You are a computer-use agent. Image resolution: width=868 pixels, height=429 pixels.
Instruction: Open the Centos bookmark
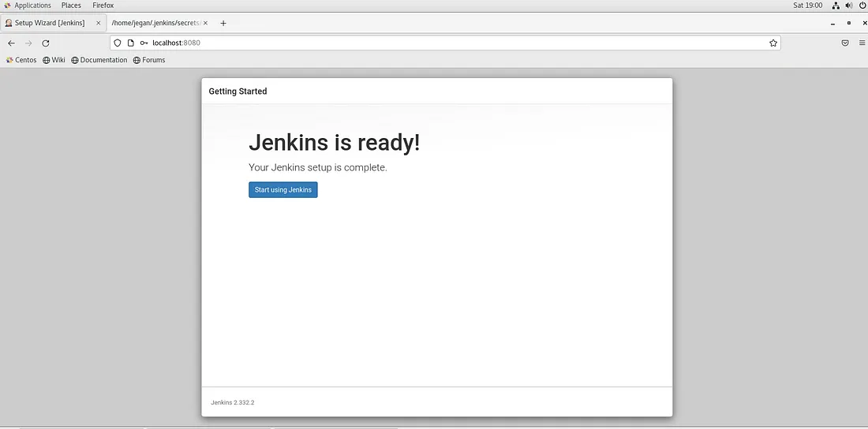click(21, 60)
